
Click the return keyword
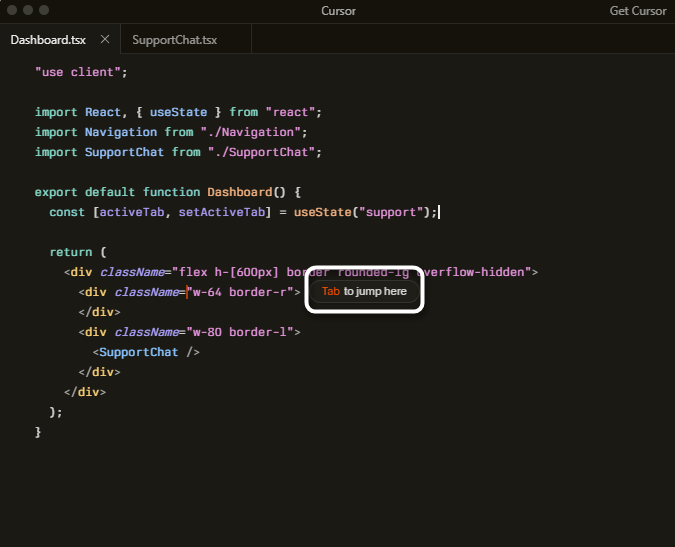click(x=71, y=252)
